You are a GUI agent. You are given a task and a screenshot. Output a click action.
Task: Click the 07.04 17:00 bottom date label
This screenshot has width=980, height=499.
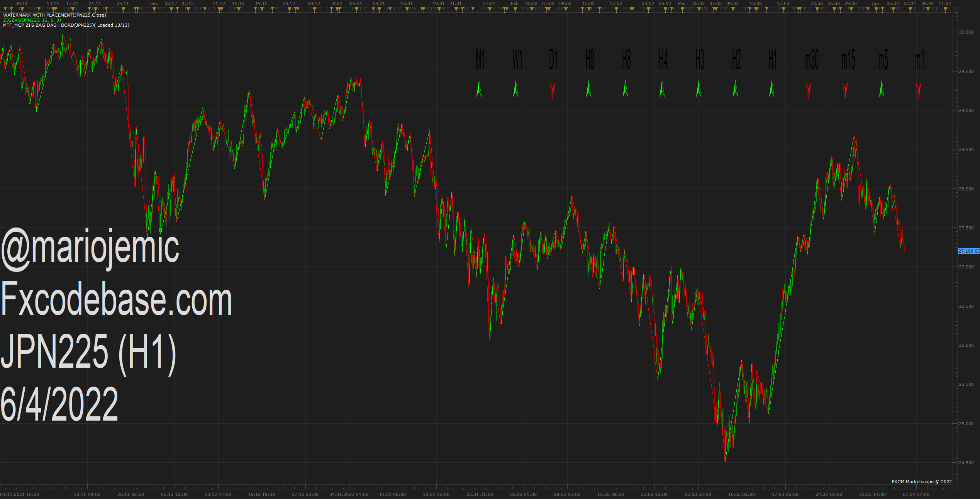916,494
